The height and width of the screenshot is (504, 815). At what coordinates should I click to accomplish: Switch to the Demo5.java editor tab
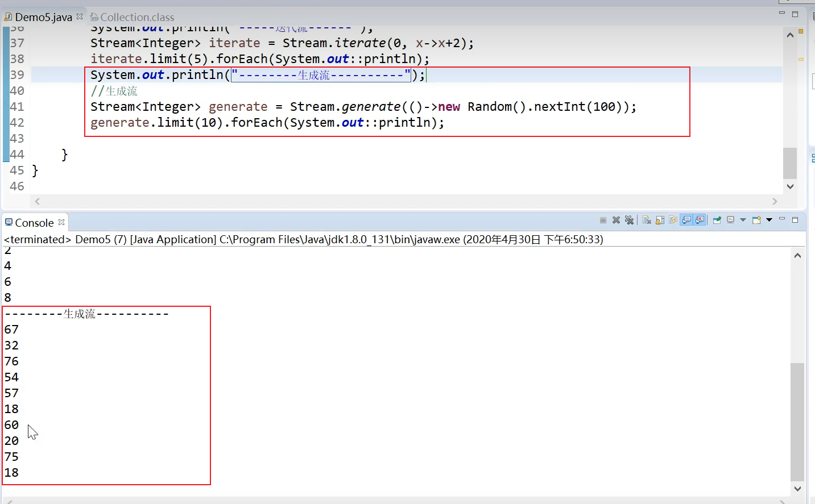click(43, 17)
